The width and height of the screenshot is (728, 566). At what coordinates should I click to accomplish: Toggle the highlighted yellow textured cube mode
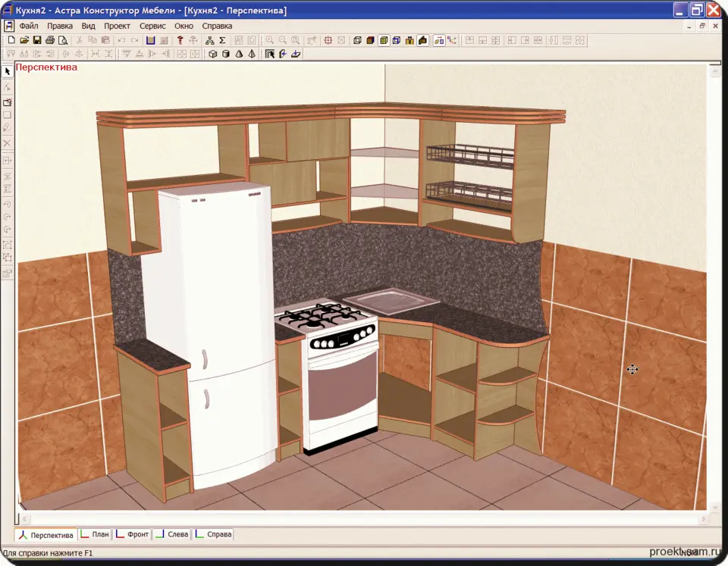(x=384, y=40)
